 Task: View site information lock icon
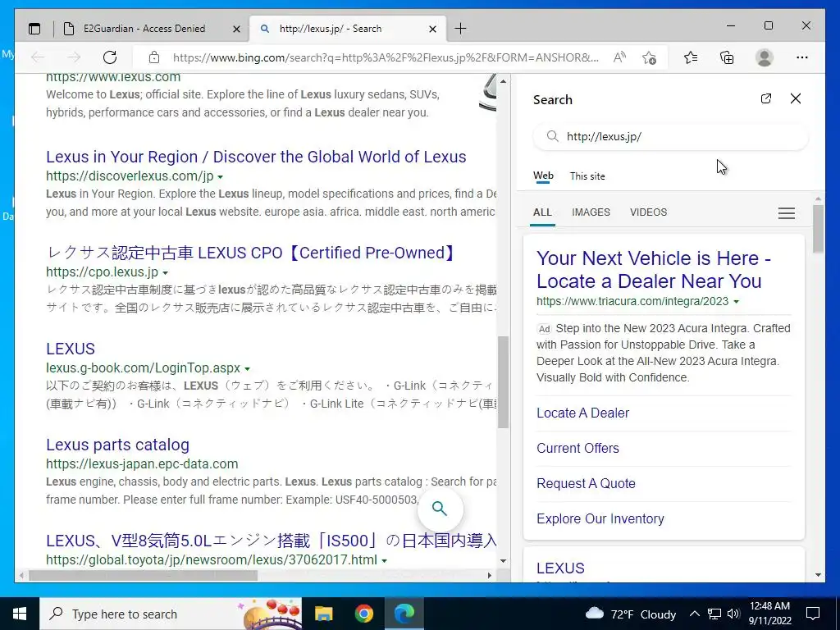click(x=154, y=57)
